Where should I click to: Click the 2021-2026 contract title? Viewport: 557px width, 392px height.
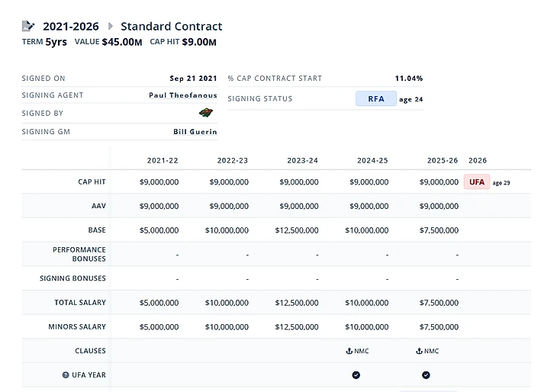[x=71, y=27]
